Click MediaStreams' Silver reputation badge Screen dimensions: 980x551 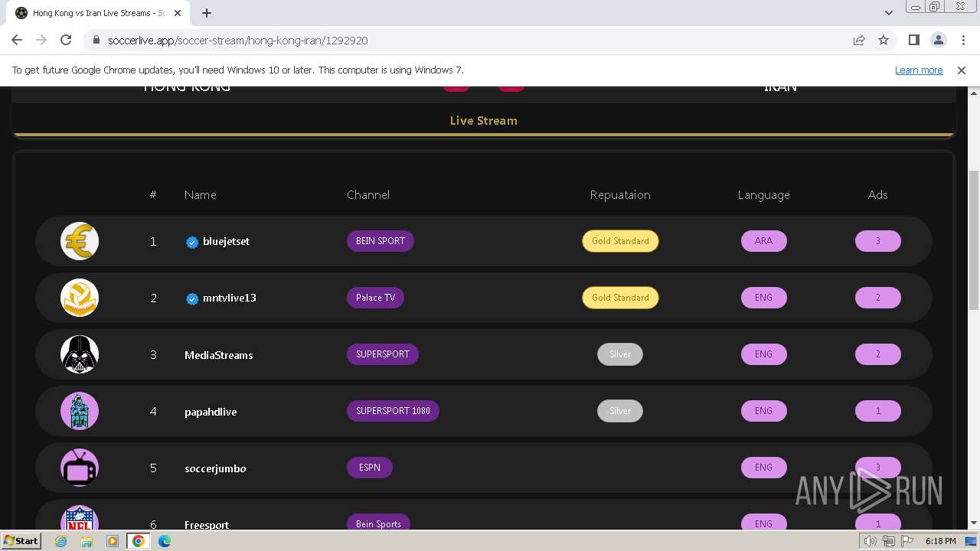click(x=620, y=354)
